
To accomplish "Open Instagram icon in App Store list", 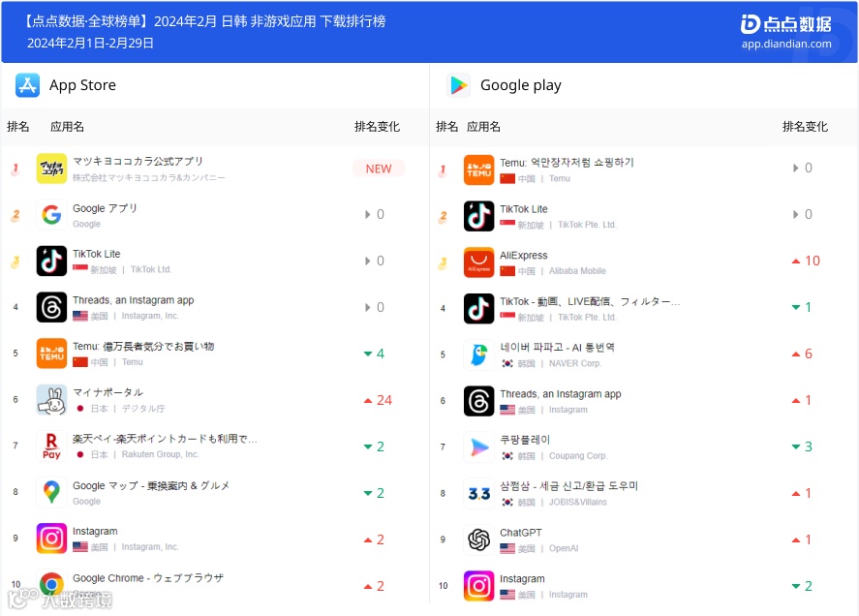I will [x=51, y=539].
